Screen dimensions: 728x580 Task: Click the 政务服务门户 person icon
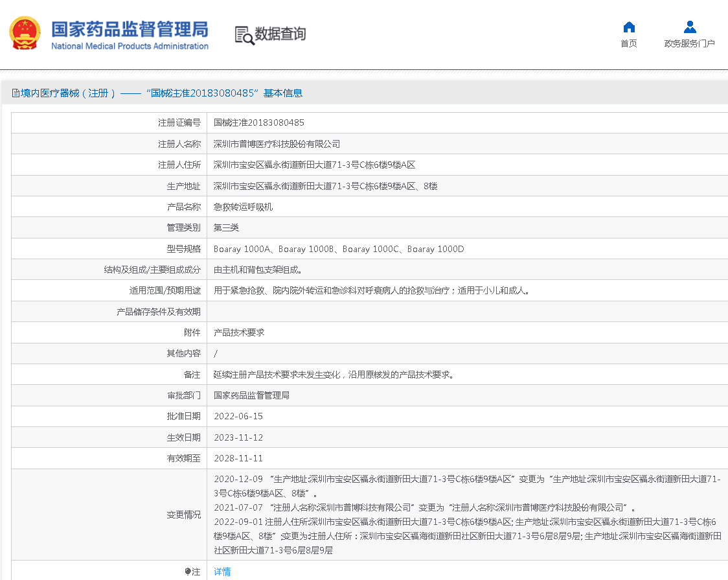click(690, 27)
